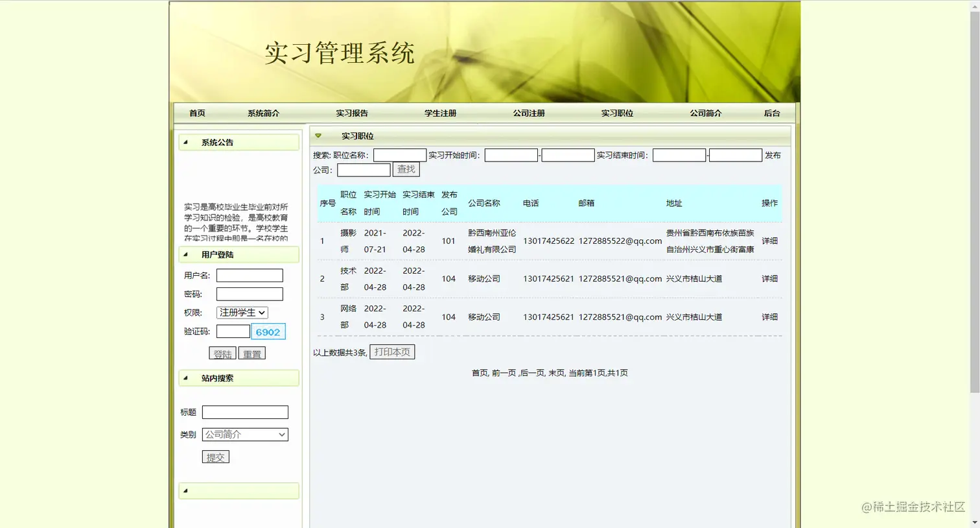This screenshot has width=980, height=528.
Task: Click the 打印本页 button
Action: pos(392,352)
